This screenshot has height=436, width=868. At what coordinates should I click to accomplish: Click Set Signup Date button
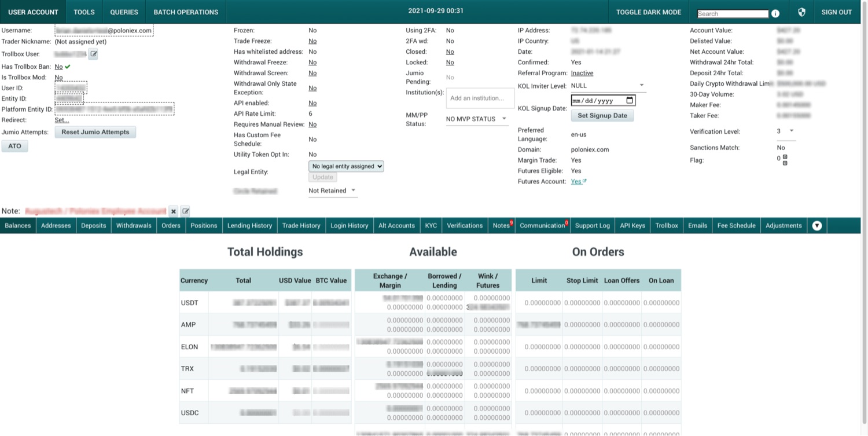pos(602,115)
